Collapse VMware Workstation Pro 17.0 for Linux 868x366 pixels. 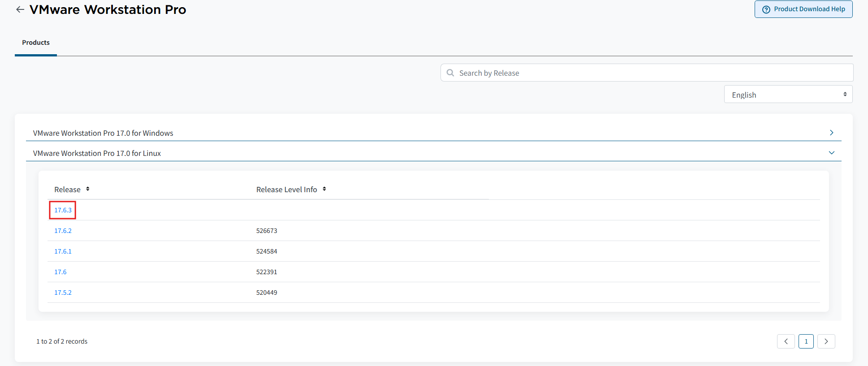click(433, 153)
